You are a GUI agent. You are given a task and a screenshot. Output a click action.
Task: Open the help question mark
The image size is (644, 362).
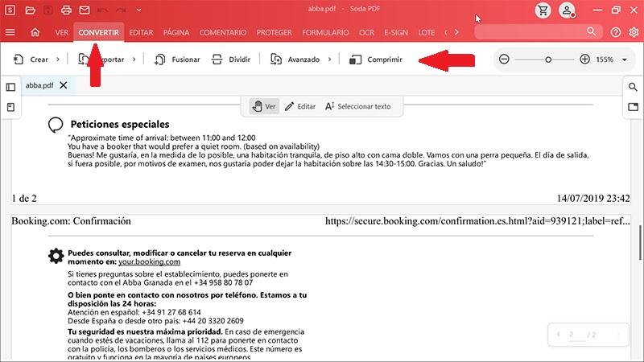click(x=615, y=32)
